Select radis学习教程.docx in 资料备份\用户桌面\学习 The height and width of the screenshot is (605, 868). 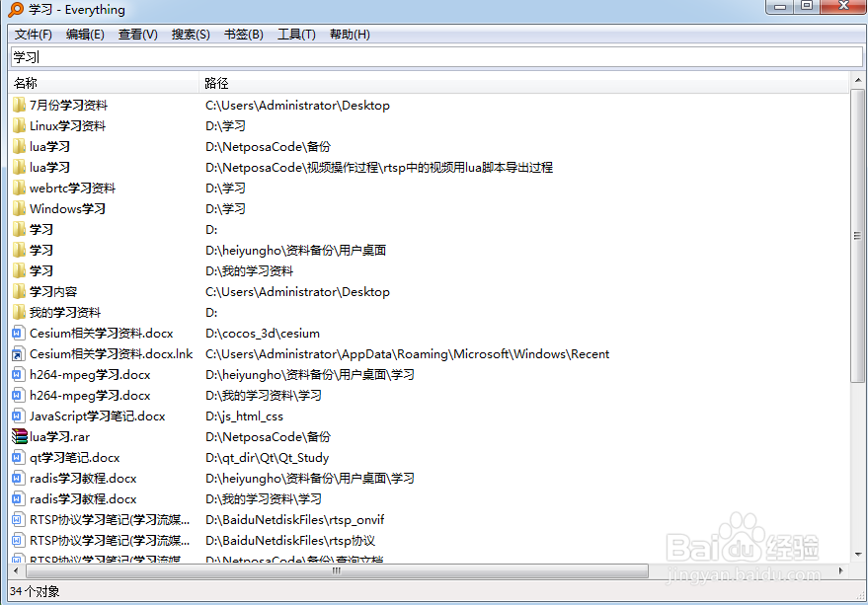(x=83, y=479)
